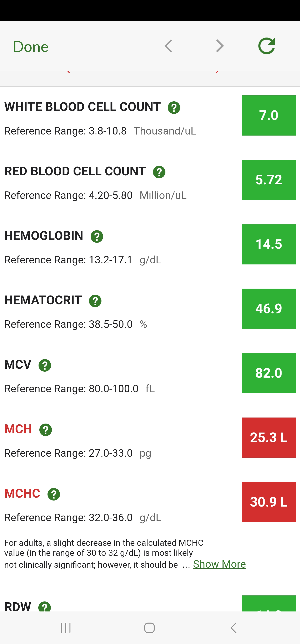Tap the red MCH 25.3 L result box
The width and height of the screenshot is (300, 644).
[x=269, y=438]
